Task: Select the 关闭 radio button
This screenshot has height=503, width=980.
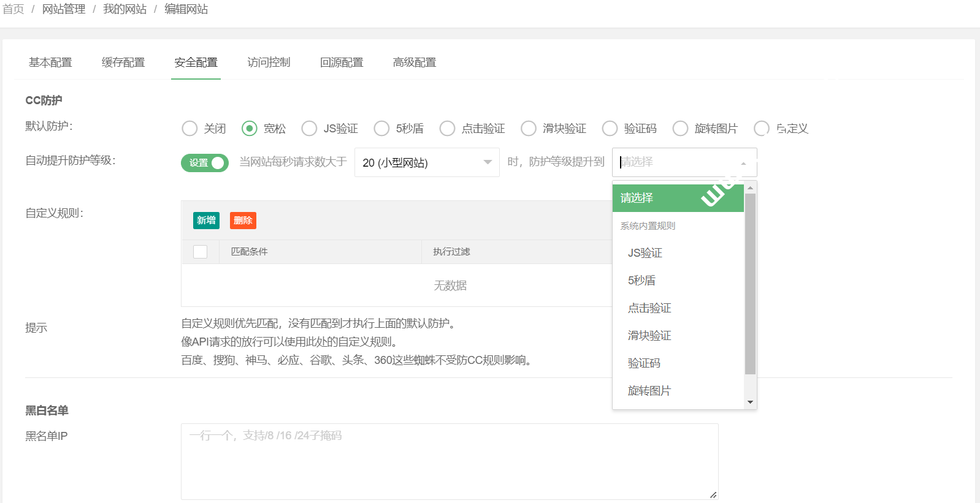Action: (190, 129)
